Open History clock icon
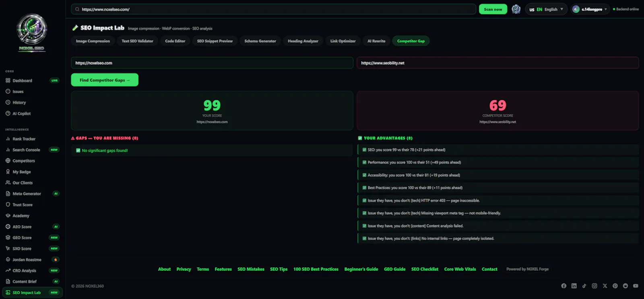 8,102
